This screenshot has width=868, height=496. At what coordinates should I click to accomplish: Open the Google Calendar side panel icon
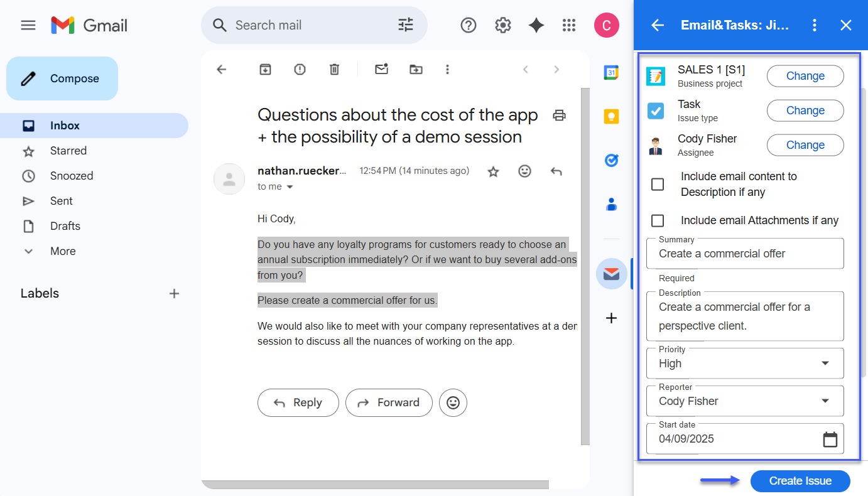click(x=611, y=73)
